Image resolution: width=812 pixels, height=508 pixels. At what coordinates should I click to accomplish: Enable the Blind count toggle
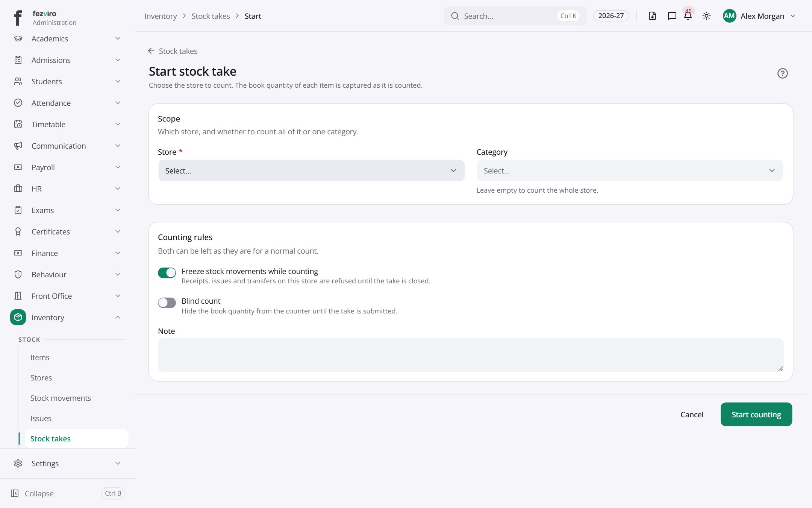[x=167, y=303]
